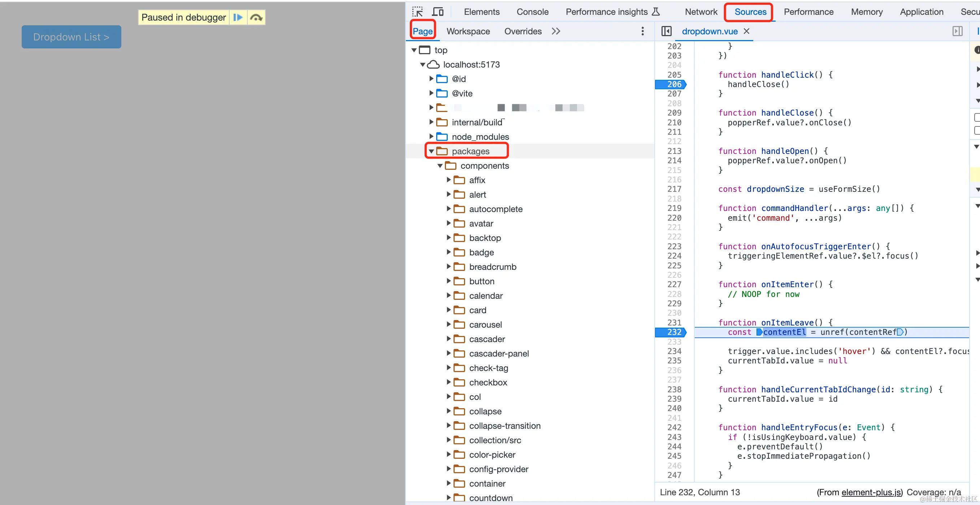The height and width of the screenshot is (505, 980).
Task: Click the localhost:5173 cloud icon
Action: [x=433, y=64]
